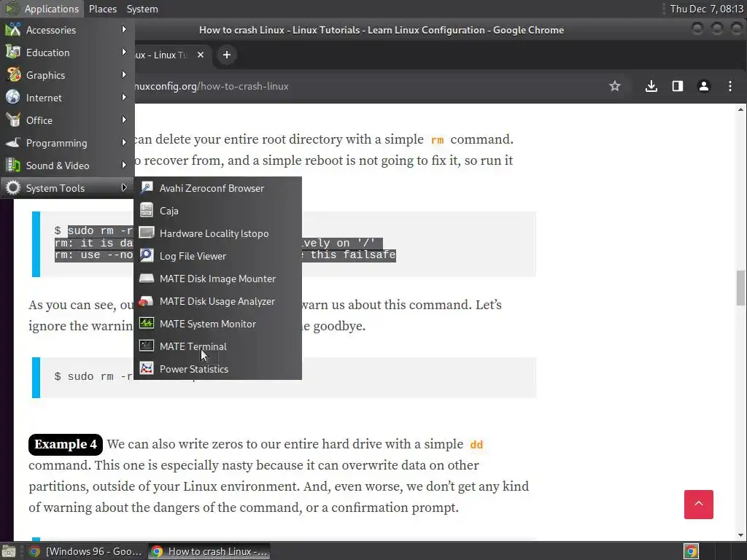
Task: Select MATE Disk Usage Analyzer entry
Action: [217, 301]
